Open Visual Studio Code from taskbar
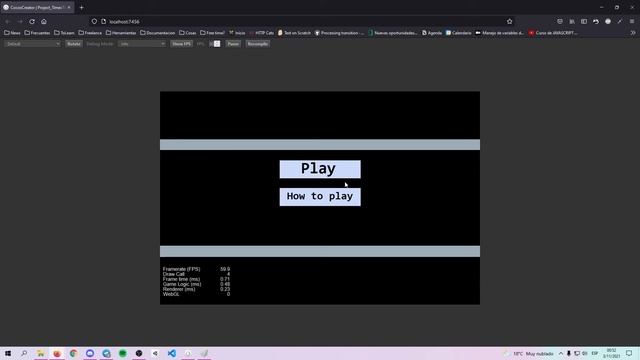Screen dimensions: 640x360 point(172,353)
